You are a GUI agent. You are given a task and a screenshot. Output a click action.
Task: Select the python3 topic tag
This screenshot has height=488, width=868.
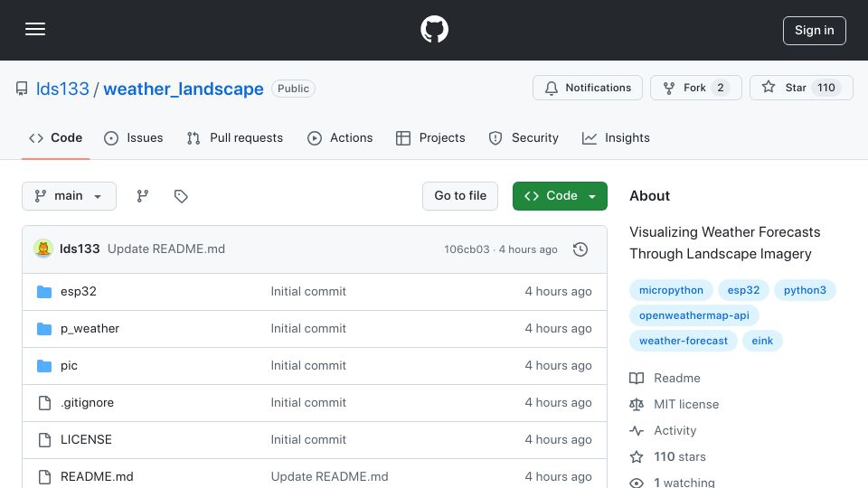805,290
